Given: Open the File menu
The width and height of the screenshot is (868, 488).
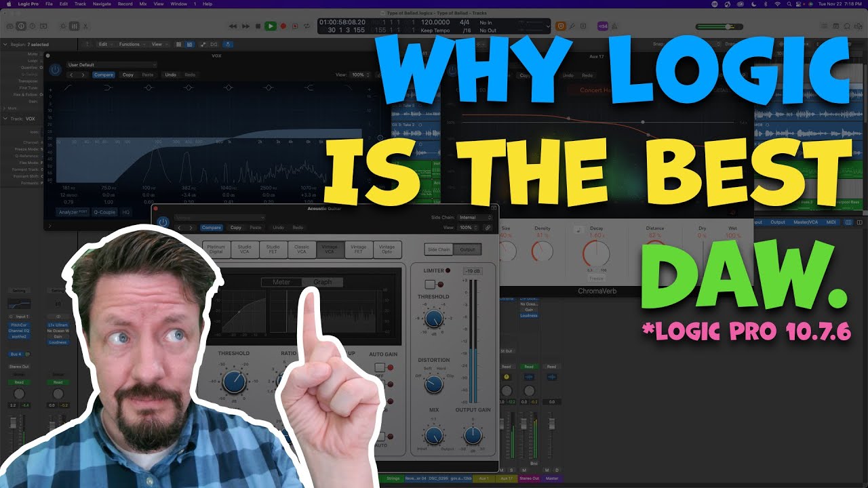Looking at the screenshot, I should [49, 4].
